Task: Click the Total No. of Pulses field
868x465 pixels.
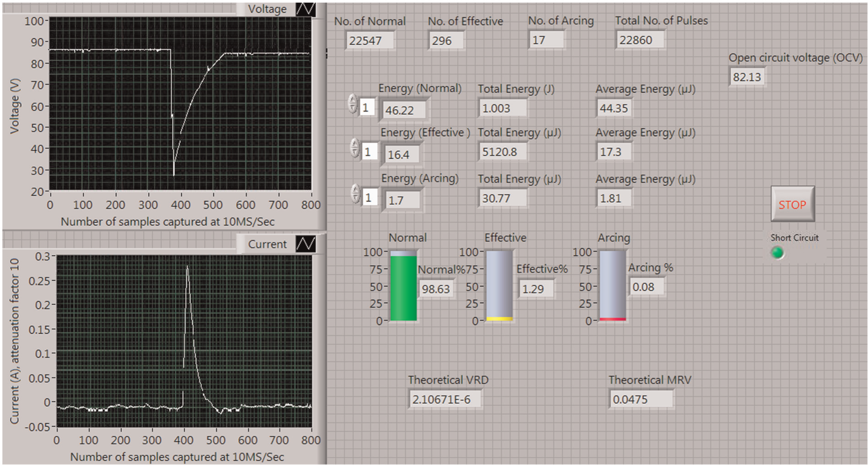Action: point(640,40)
